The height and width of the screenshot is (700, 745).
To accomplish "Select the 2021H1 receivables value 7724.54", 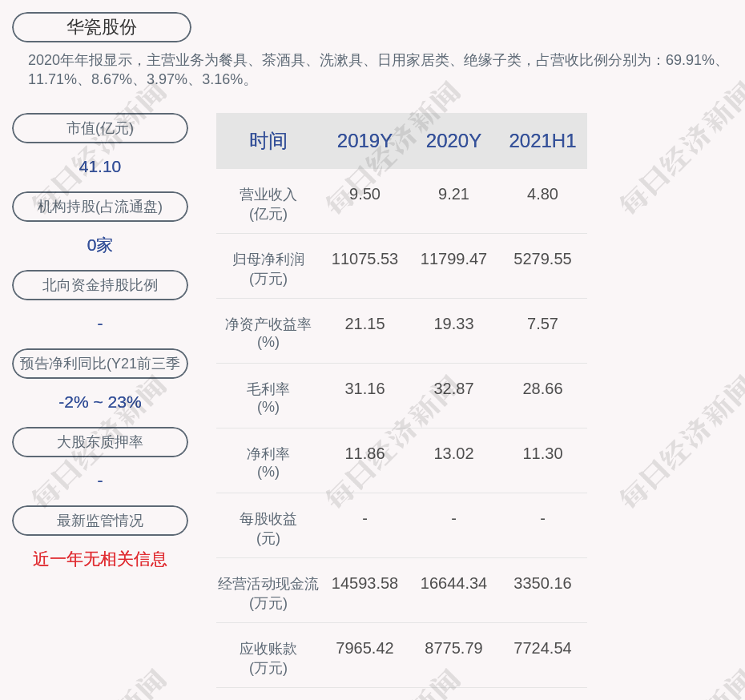I will (x=542, y=648).
